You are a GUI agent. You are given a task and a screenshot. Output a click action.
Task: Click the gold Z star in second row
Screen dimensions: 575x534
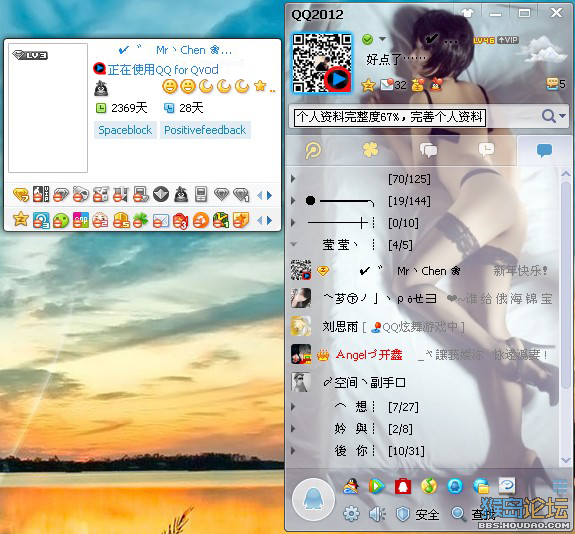[x=21, y=219]
